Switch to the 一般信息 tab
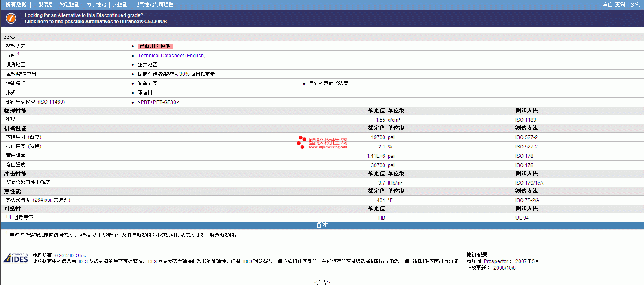This screenshot has height=285, width=644. (43, 4)
